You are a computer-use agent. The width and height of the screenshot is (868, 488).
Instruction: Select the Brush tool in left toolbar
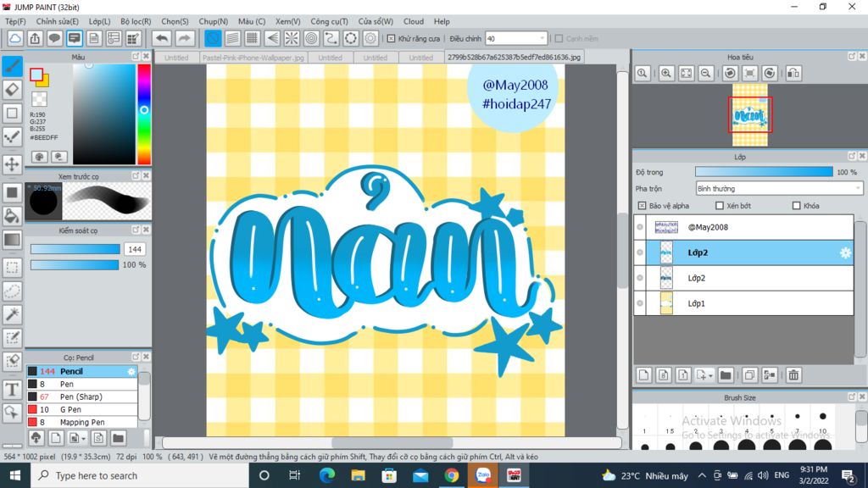(12, 66)
